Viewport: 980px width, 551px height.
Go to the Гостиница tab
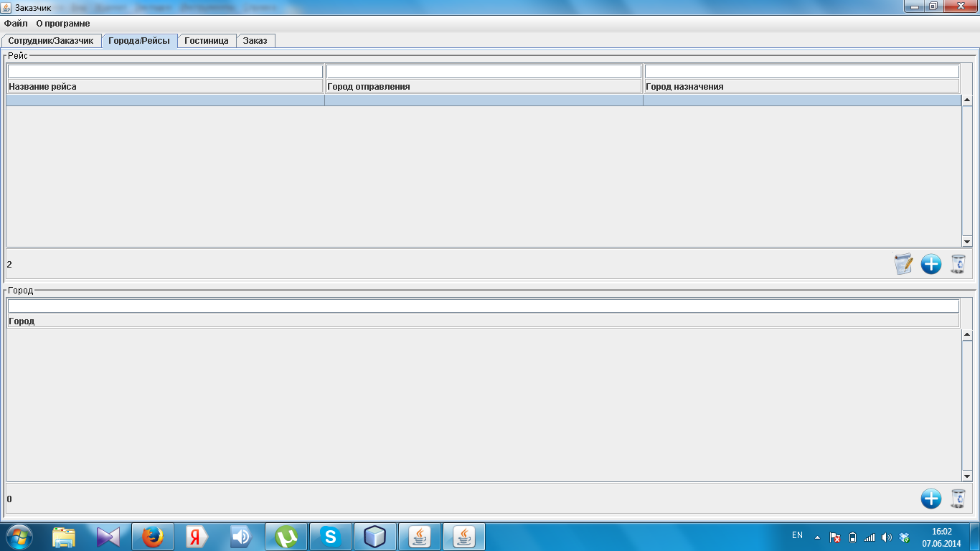tap(207, 41)
